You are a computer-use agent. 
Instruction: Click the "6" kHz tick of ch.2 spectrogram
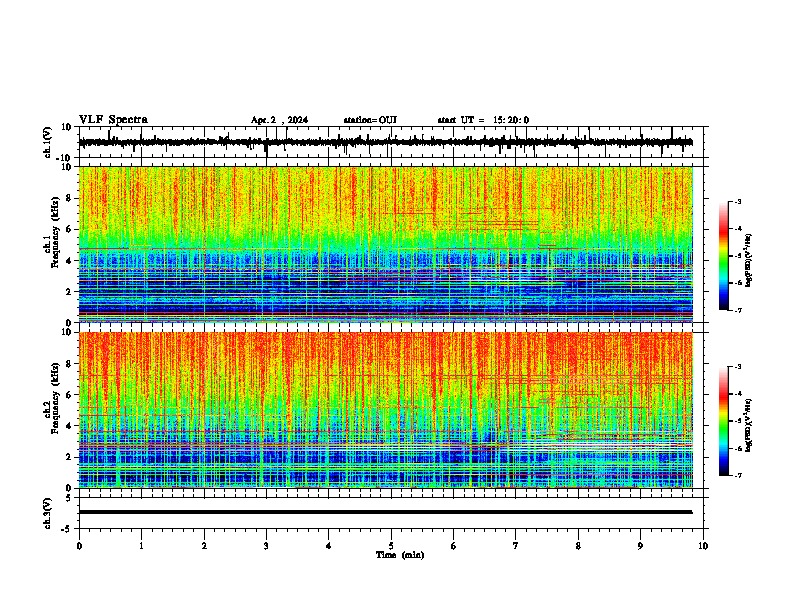point(69,395)
